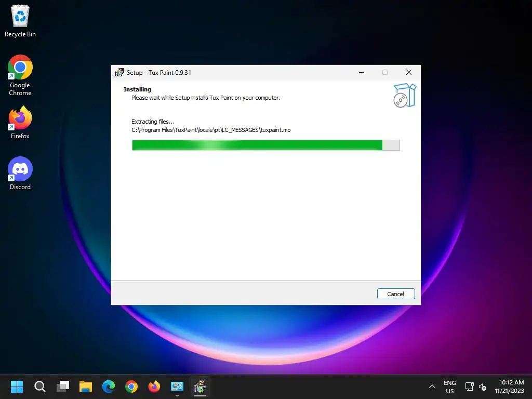Open ENG US language switcher
This screenshot has height=399, width=532.
[x=449, y=387]
